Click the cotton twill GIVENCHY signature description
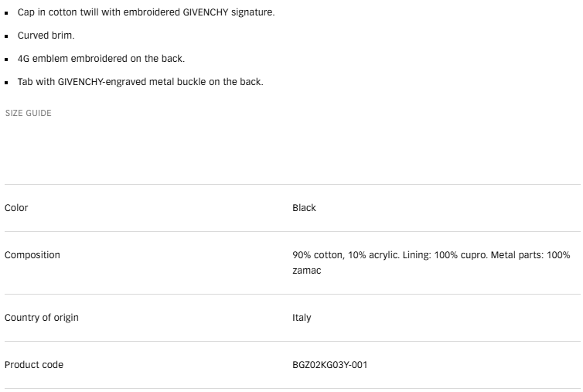 pyautogui.click(x=146, y=12)
